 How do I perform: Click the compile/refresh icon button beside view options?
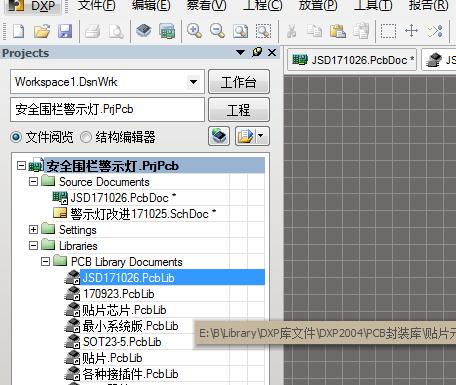(219, 136)
